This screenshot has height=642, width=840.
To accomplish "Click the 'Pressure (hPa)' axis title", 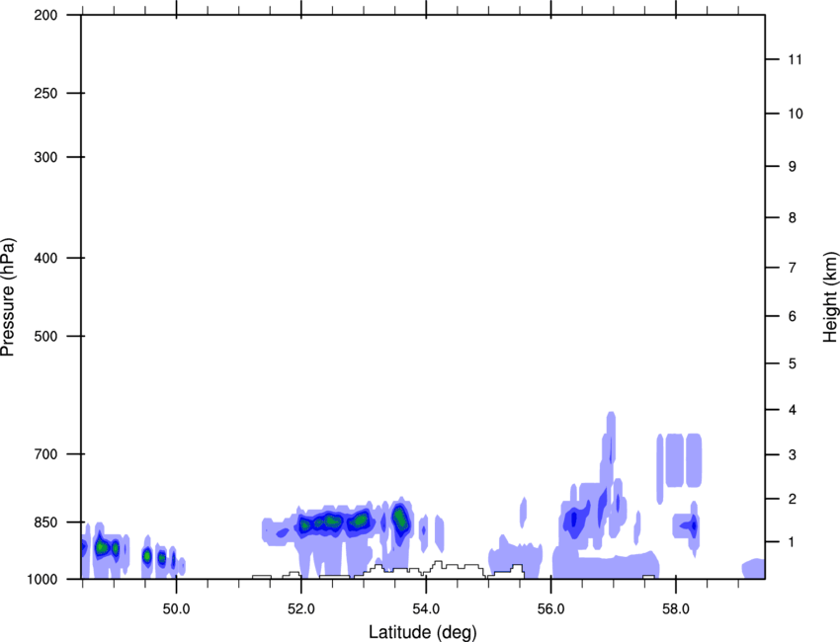I will [x=8, y=297].
